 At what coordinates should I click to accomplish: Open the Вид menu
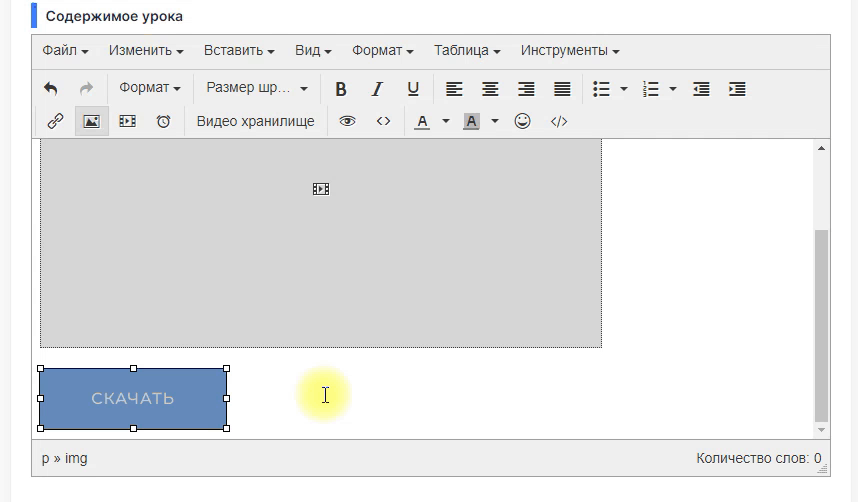pyautogui.click(x=313, y=50)
